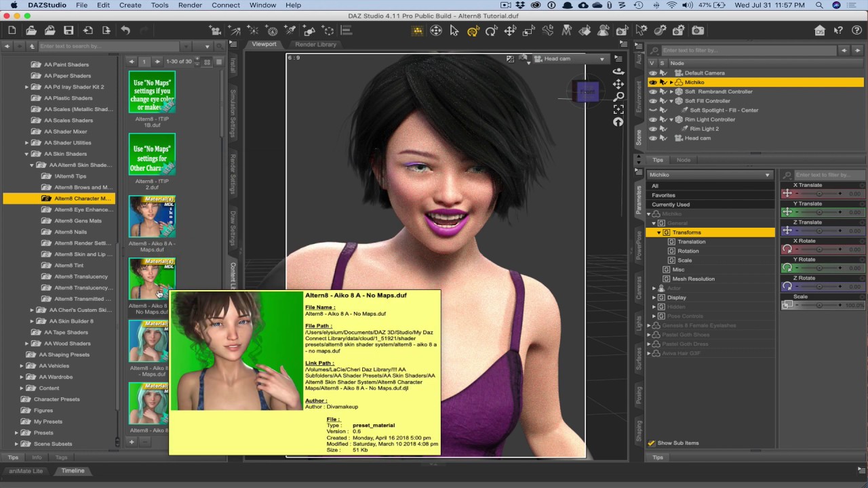Image resolution: width=868 pixels, height=488 pixels.
Task: Open the aniMate Lite tab
Action: click(x=26, y=470)
